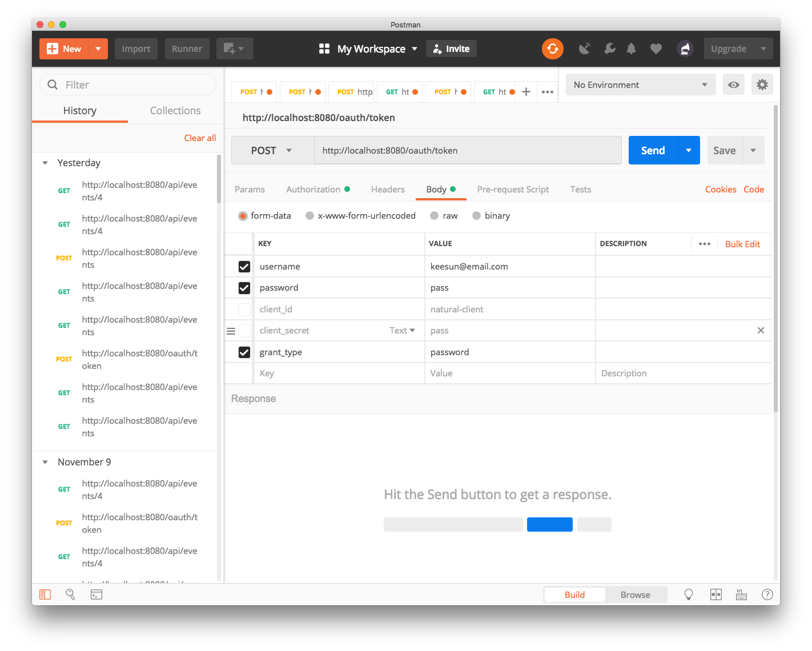Click the client_secret row drag handle
Screen dimensions: 812x651
tap(231, 331)
